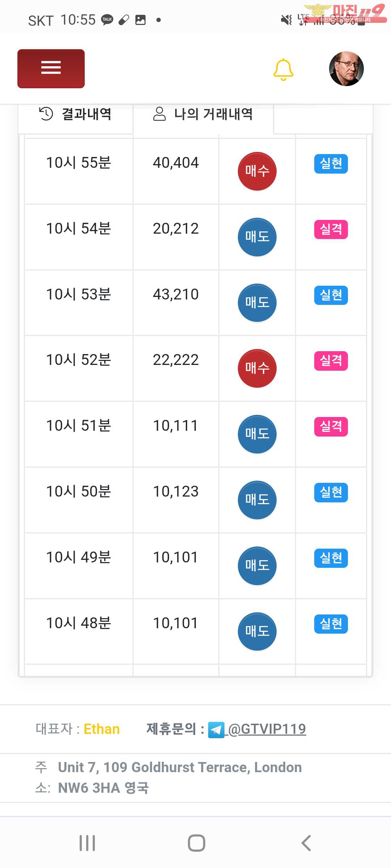
Task: Tap the 43,210 amount cell
Action: coord(176,295)
